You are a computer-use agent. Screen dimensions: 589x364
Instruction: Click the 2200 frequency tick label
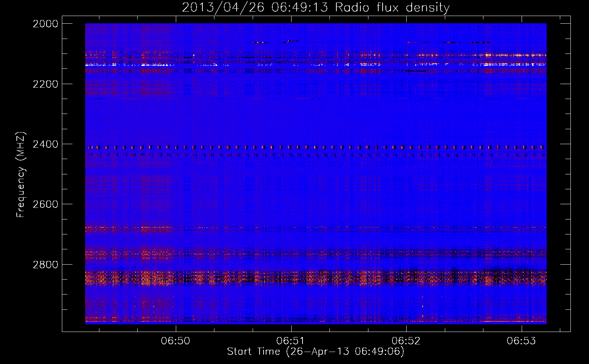(x=46, y=84)
